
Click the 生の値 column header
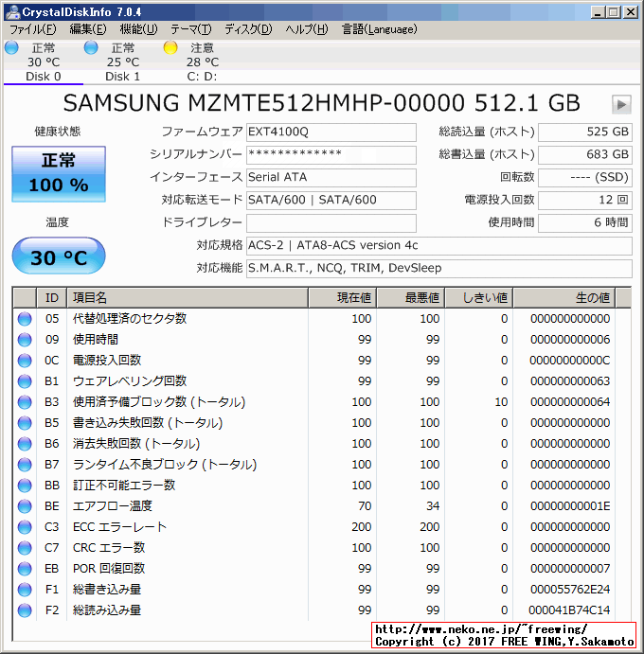[x=564, y=298]
